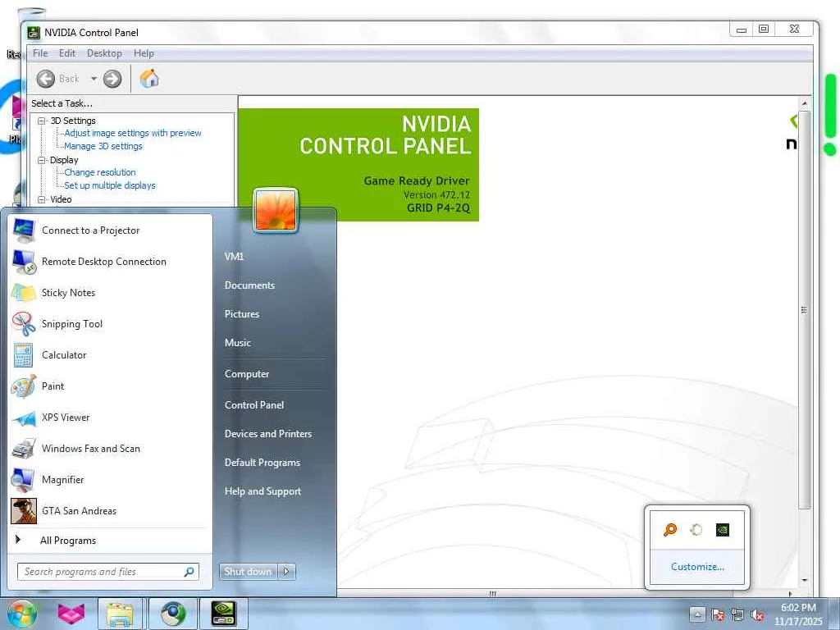The width and height of the screenshot is (840, 630).
Task: Click the Back arrow in NVIDIA toolbar
Action: pos(46,79)
